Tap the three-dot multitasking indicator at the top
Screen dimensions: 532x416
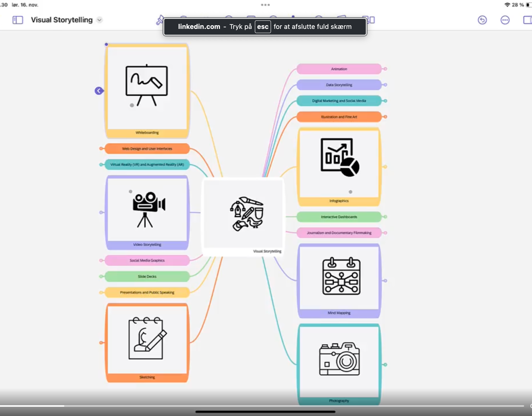coord(265,5)
